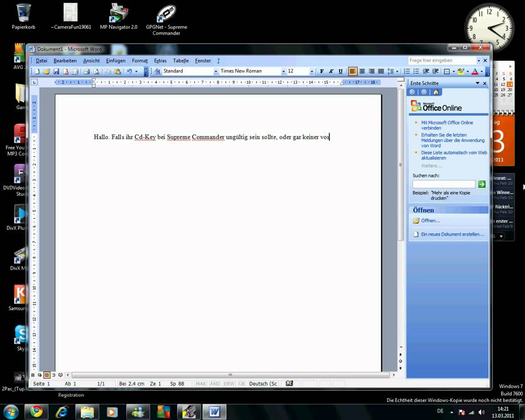
Task: Align text left
Action: 352,71
